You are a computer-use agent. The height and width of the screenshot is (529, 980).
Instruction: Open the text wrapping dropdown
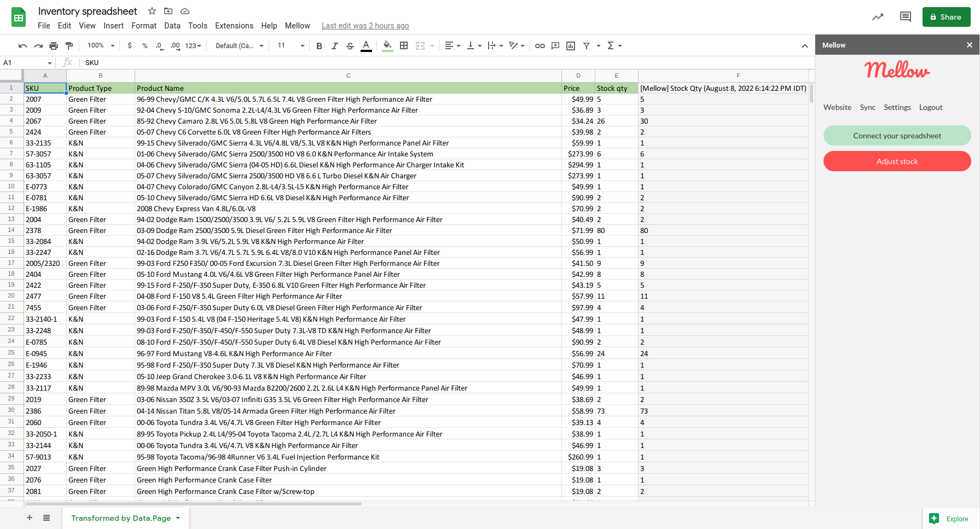coord(495,46)
